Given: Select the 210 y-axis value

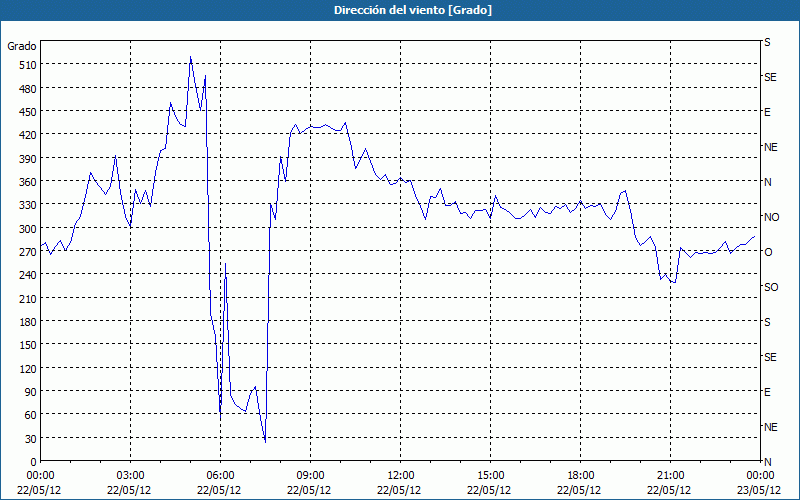Looking at the screenshot, I should tap(27, 298).
